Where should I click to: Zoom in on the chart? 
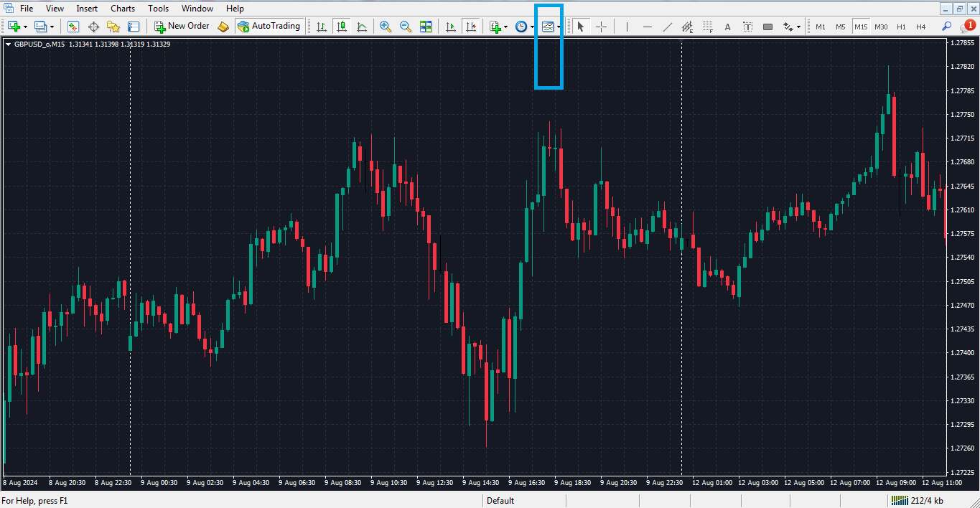tap(385, 27)
